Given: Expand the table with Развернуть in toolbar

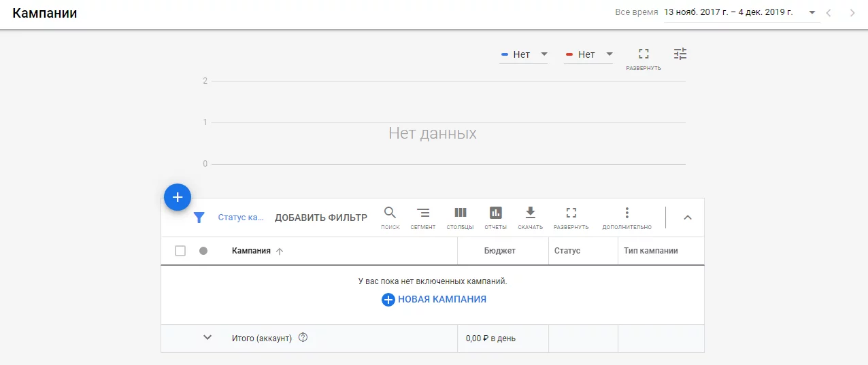Looking at the screenshot, I should pos(571,218).
